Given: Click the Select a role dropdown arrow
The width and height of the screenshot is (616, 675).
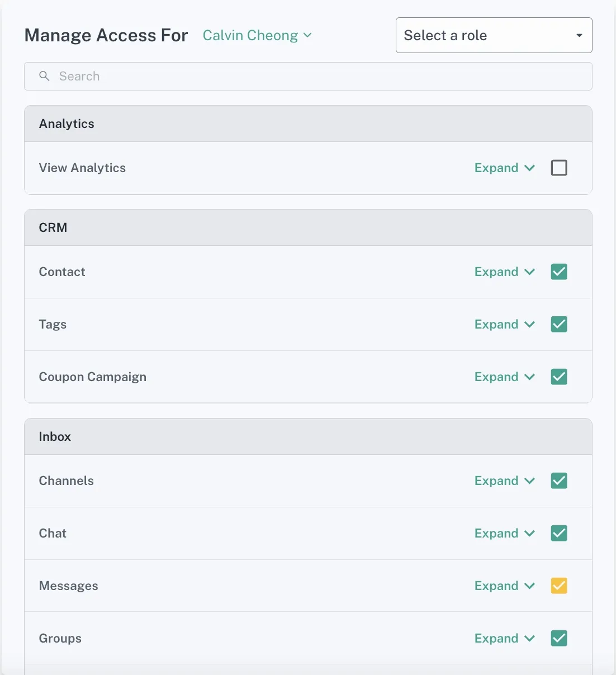Looking at the screenshot, I should point(579,35).
